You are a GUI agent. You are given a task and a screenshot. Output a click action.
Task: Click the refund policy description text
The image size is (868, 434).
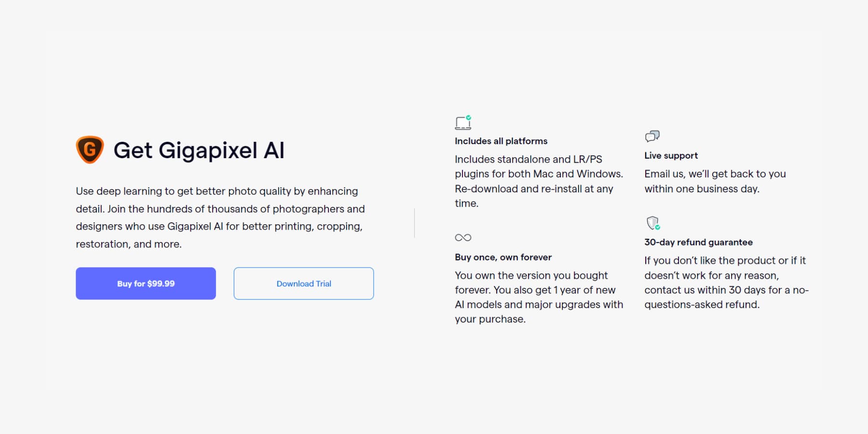pos(723,282)
